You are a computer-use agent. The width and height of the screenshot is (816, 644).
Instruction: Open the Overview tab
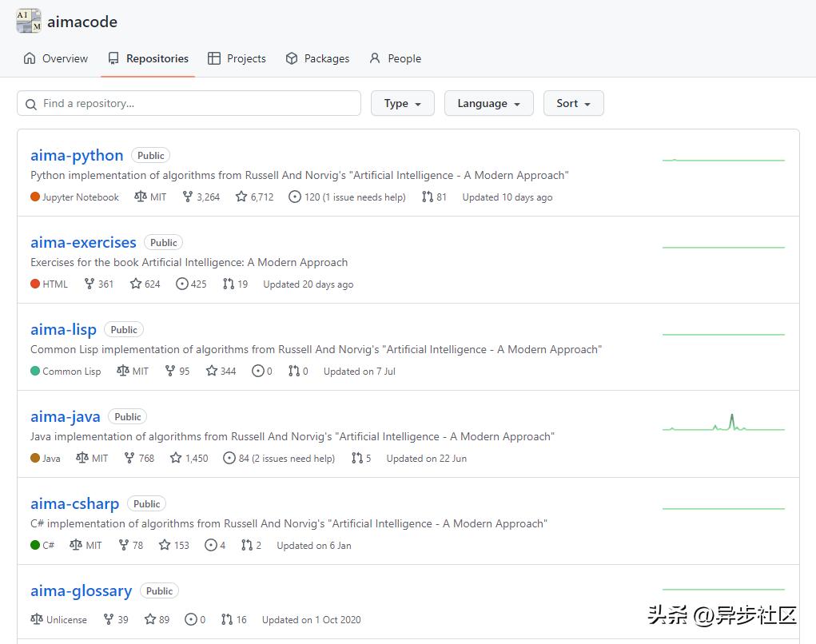click(56, 58)
